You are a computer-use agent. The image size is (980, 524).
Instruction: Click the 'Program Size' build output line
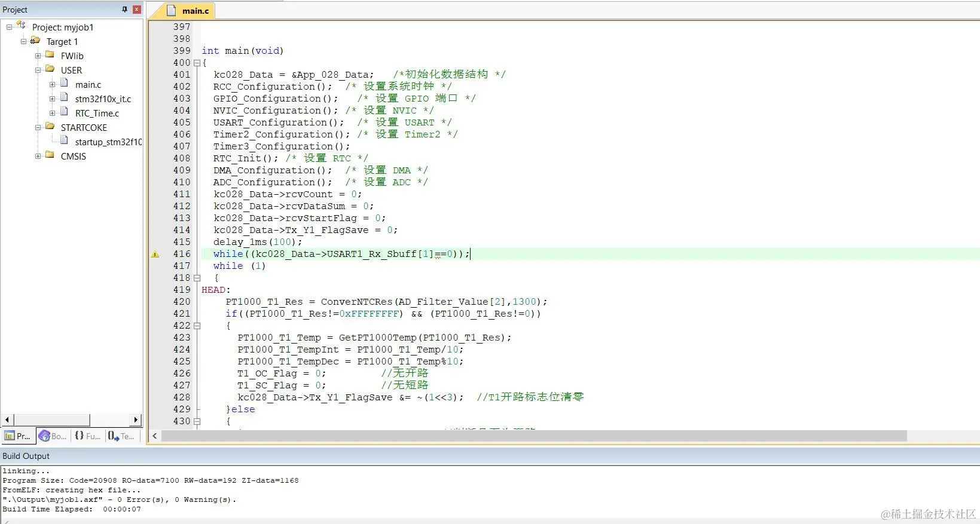(x=151, y=480)
